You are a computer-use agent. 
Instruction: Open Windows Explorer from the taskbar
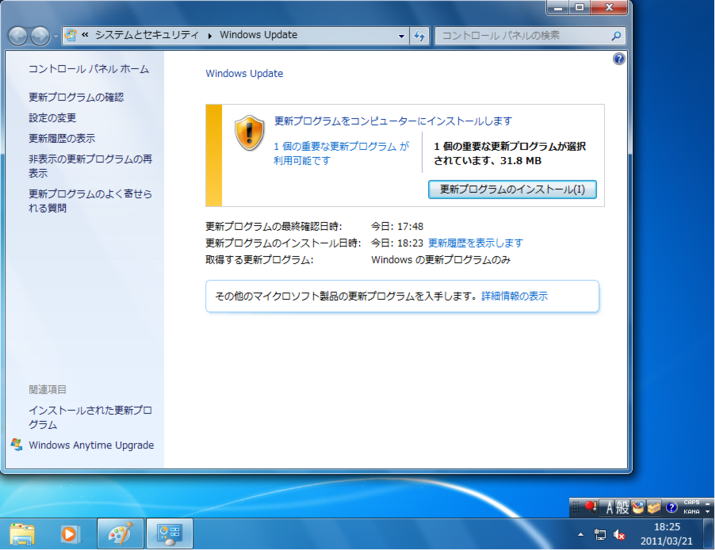[x=22, y=534]
